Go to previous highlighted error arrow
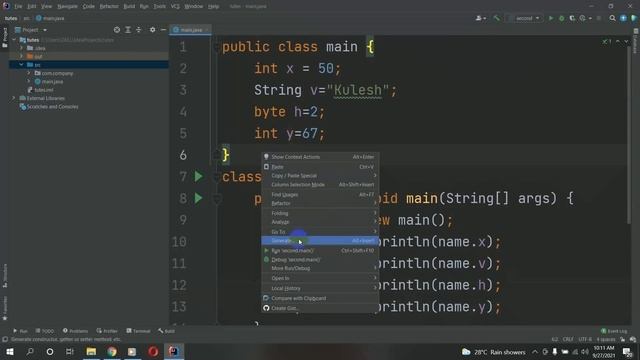Screen dimensions: 640x360 618,42
